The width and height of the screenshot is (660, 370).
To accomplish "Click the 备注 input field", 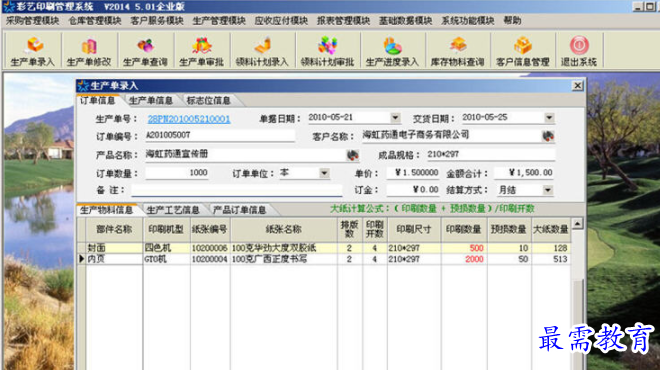I will pos(237,190).
